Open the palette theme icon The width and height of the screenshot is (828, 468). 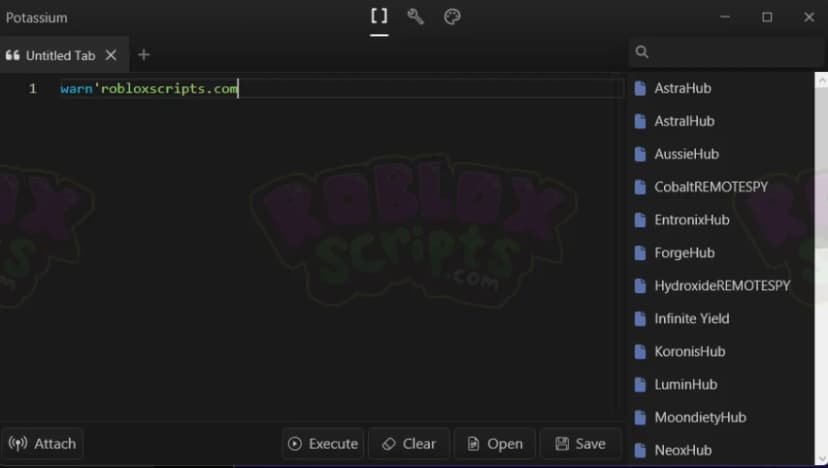coord(453,16)
